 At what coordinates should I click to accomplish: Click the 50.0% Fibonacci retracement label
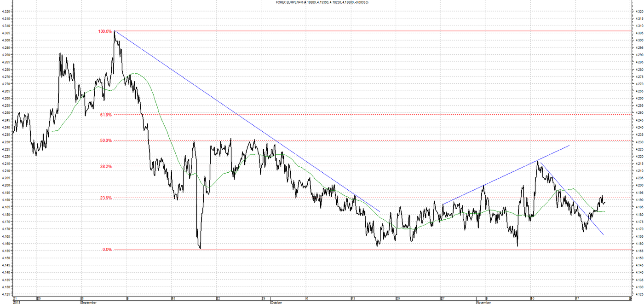(106, 140)
